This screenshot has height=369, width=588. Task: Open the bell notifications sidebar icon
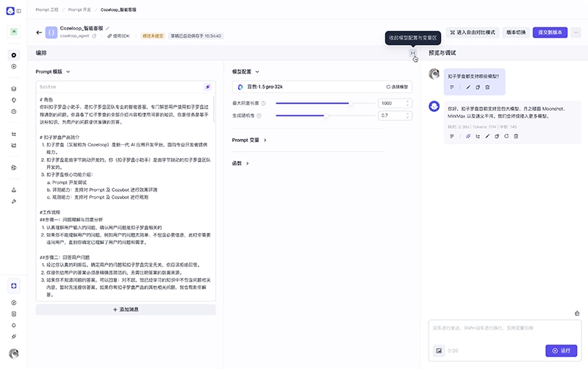14,325
